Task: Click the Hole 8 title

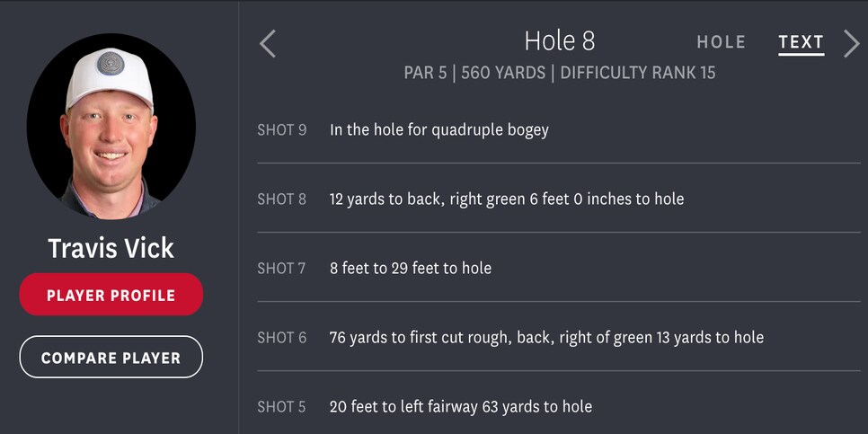Action: 560,41
